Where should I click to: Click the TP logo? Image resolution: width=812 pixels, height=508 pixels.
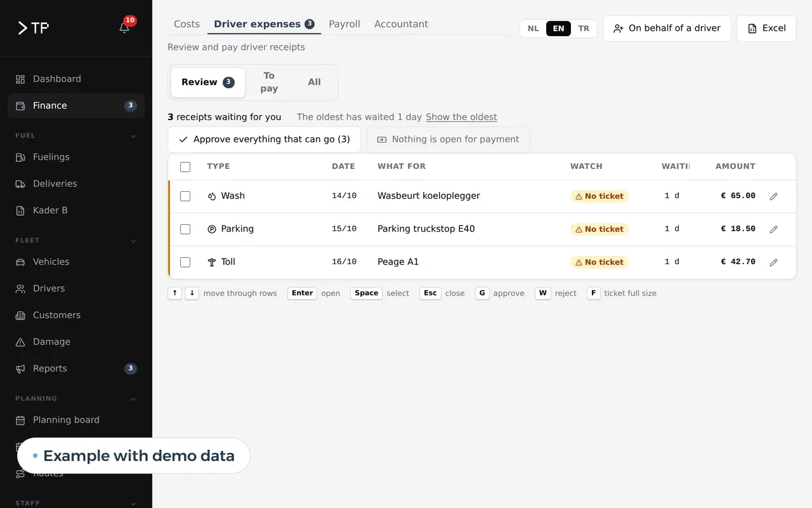click(x=33, y=28)
